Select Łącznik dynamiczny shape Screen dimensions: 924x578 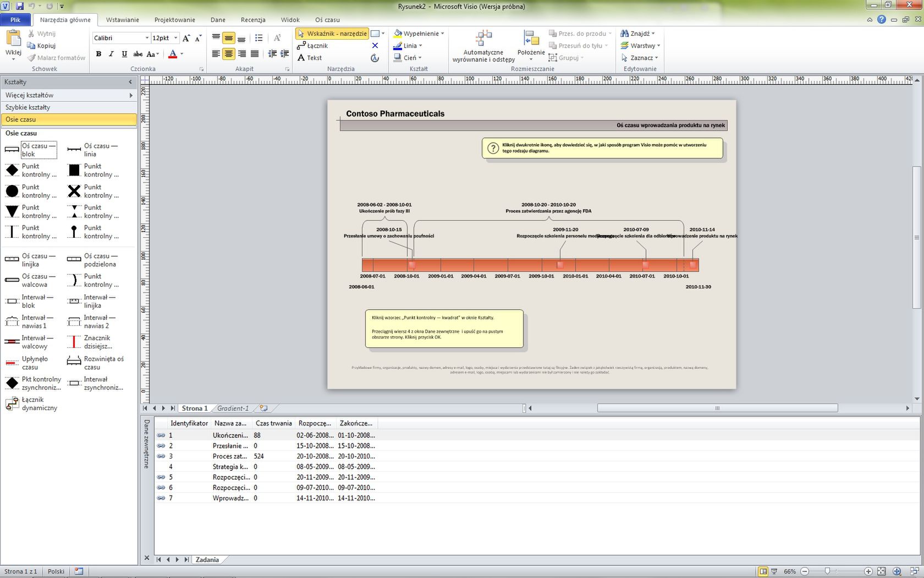[31, 403]
